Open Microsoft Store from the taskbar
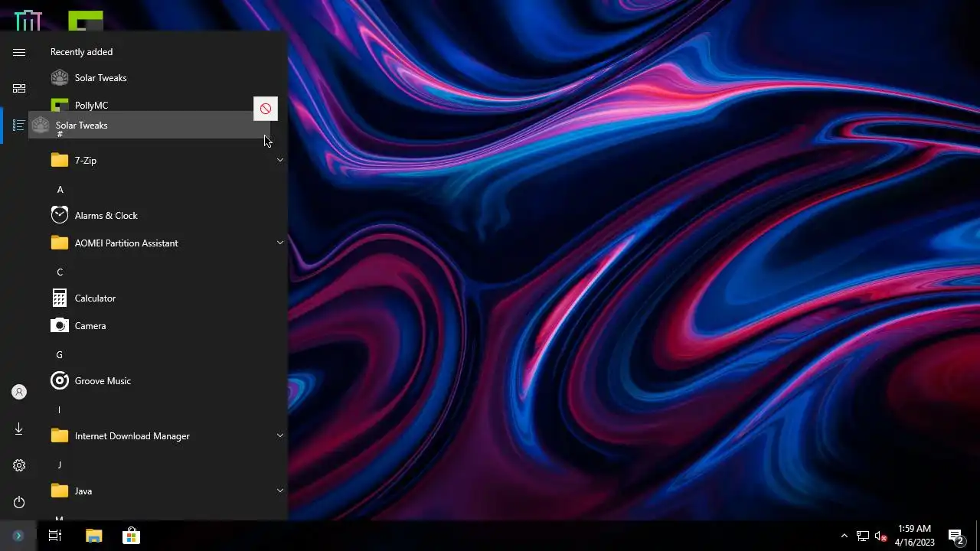This screenshot has height=551, width=980. coord(131,536)
